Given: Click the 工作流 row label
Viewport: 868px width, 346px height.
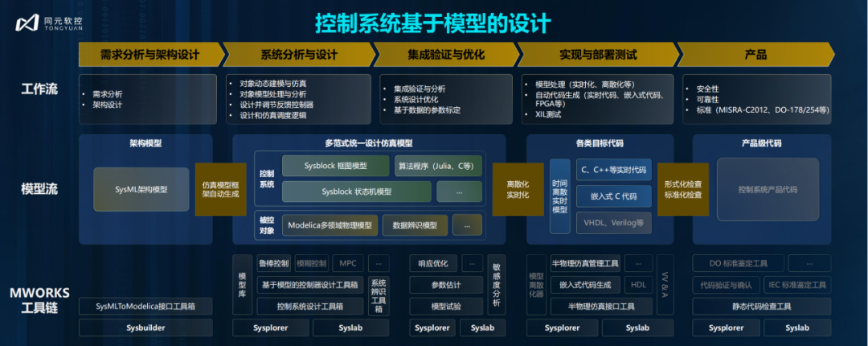Looking at the screenshot, I should (39, 89).
